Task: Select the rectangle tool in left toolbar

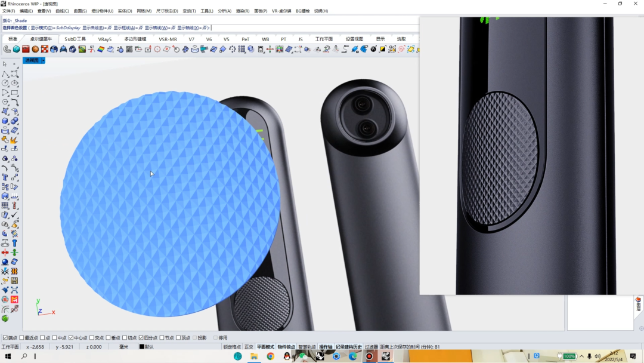Action: pyautogui.click(x=14, y=93)
